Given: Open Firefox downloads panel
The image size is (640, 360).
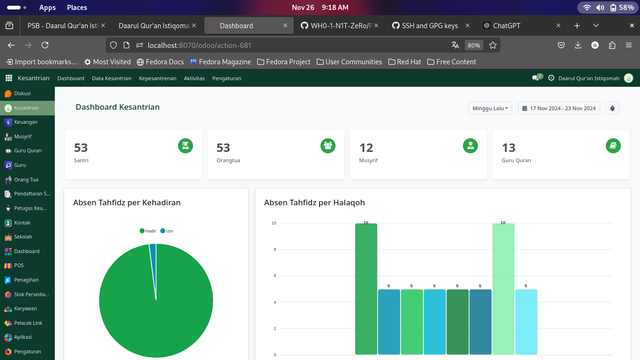Looking at the screenshot, I should point(578,45).
